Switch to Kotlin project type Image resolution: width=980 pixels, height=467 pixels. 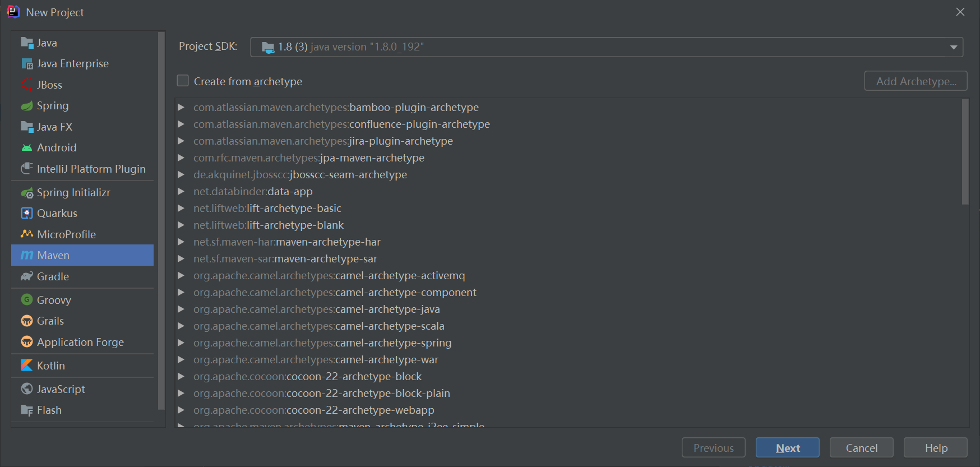(82, 366)
